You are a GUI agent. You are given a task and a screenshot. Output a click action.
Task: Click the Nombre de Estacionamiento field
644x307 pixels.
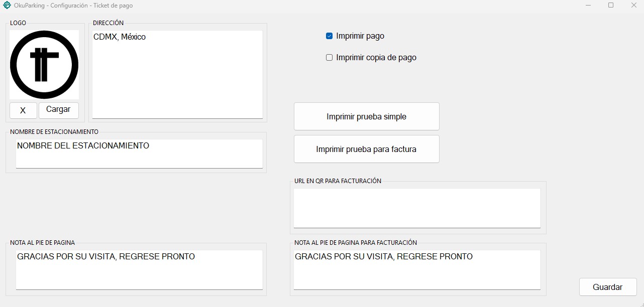click(139, 153)
